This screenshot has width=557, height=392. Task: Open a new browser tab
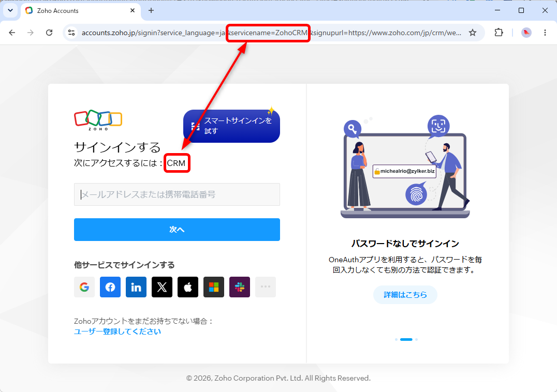pyautogui.click(x=151, y=11)
